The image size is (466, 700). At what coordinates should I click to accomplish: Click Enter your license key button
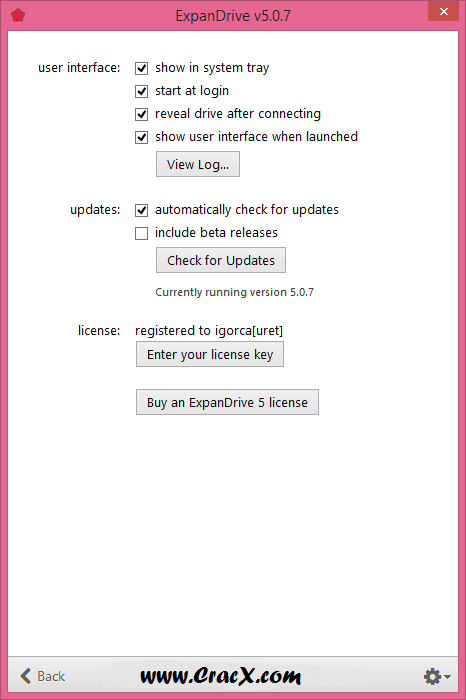pyautogui.click(x=210, y=354)
